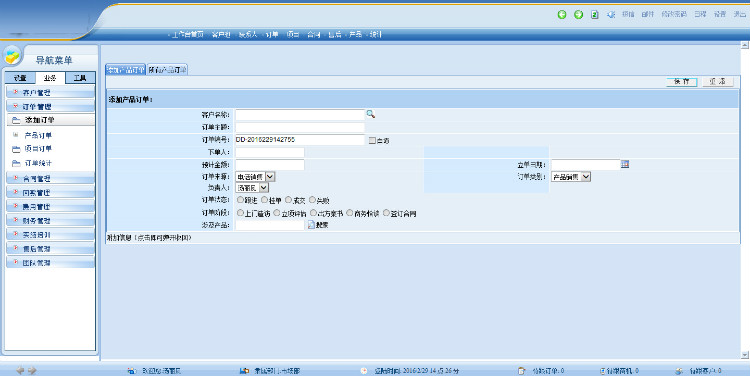Switch to the 所有产品订单 tab
The height and width of the screenshot is (376, 750).
coord(167,70)
